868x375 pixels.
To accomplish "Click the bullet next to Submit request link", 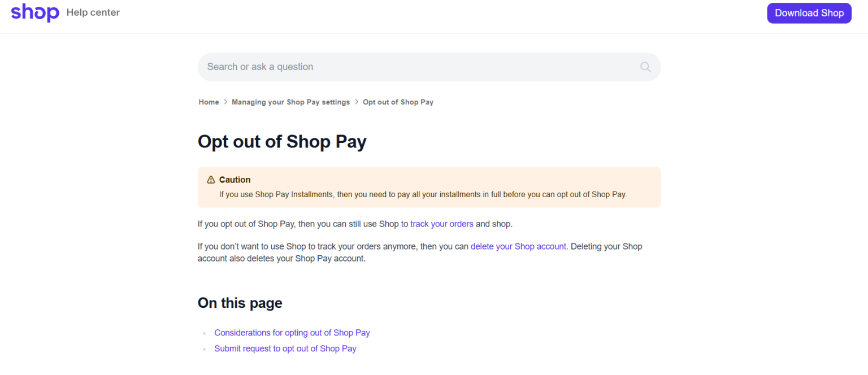I will (x=203, y=349).
